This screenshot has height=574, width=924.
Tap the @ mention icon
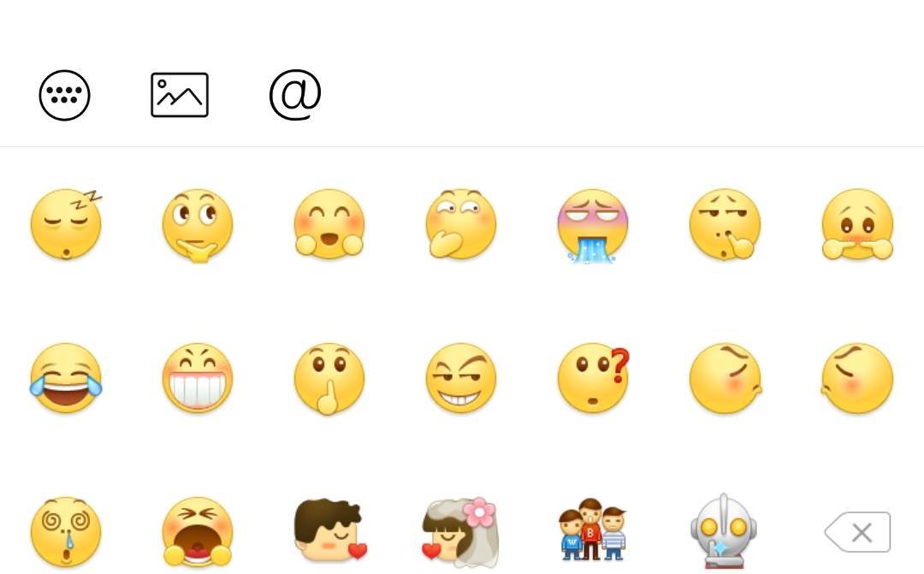[x=295, y=95]
